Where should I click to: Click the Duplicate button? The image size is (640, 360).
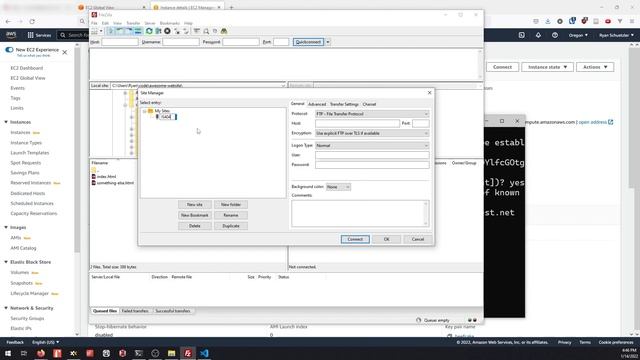point(231,226)
